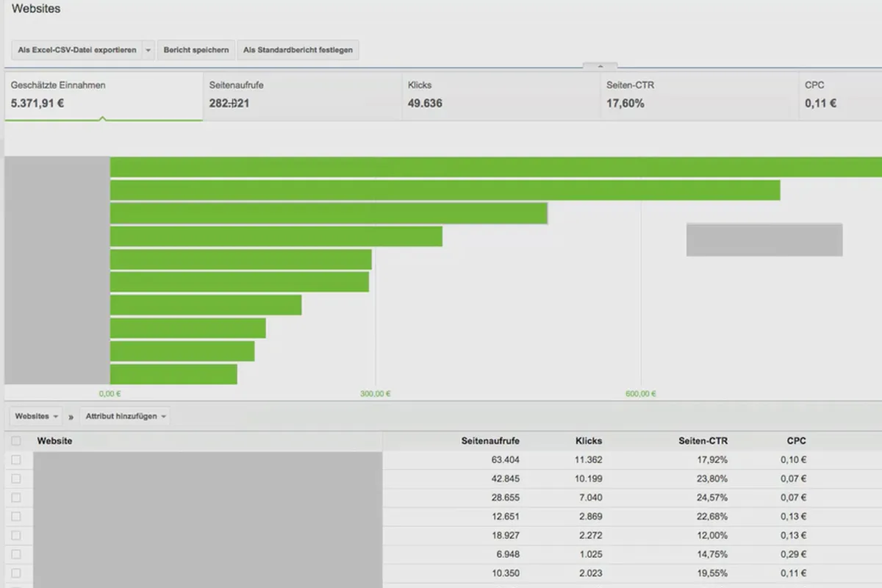Set report as default with Als Standardbericht festlegen
882x588 pixels.
(298, 50)
